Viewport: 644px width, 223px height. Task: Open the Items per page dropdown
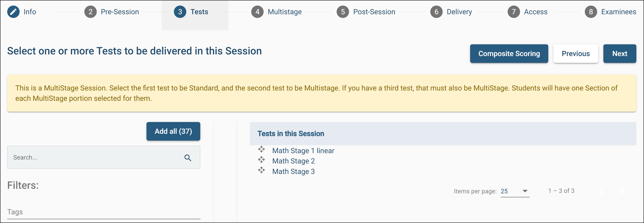(x=515, y=191)
